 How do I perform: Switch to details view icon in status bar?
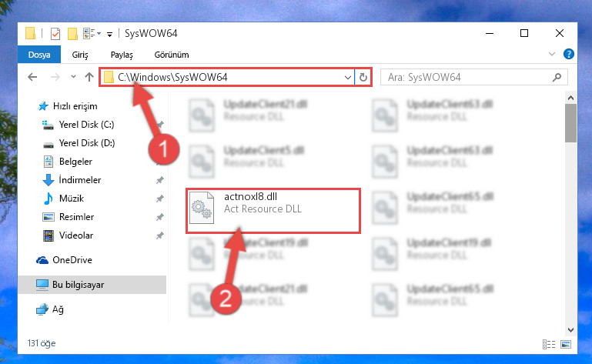[549, 344]
